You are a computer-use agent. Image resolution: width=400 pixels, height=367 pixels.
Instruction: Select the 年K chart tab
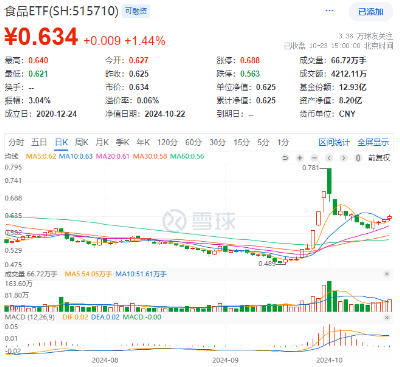click(x=143, y=143)
